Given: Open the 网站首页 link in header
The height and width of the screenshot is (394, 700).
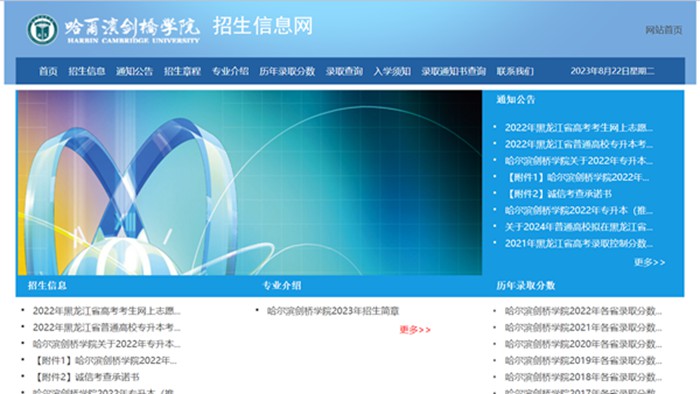Looking at the screenshot, I should [663, 30].
